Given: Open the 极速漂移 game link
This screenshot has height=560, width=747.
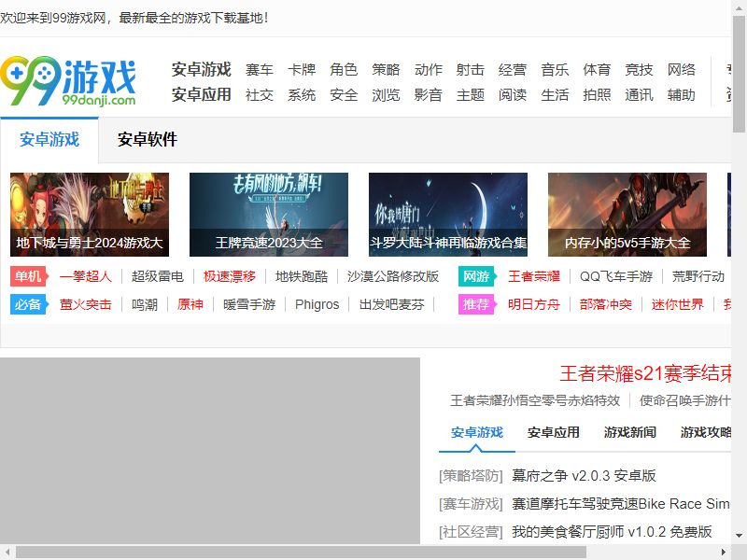Looking at the screenshot, I should point(230,276).
